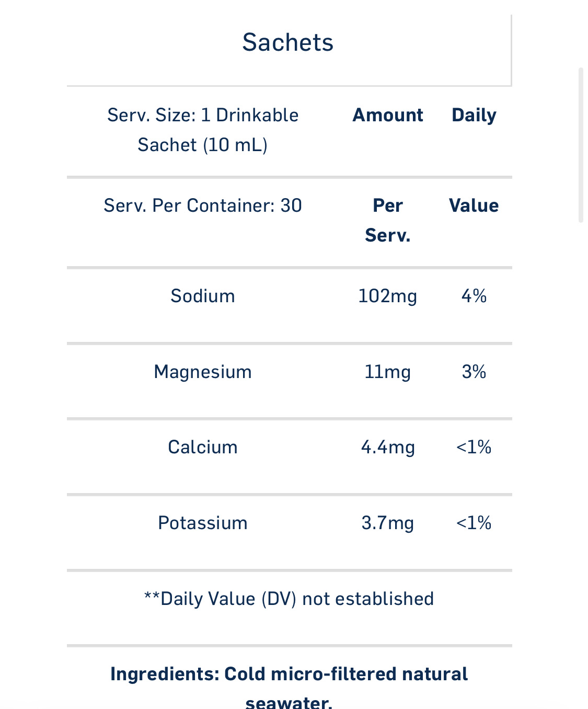The height and width of the screenshot is (709, 588).
Task: Click the 102mg sodium amount
Action: (x=388, y=296)
